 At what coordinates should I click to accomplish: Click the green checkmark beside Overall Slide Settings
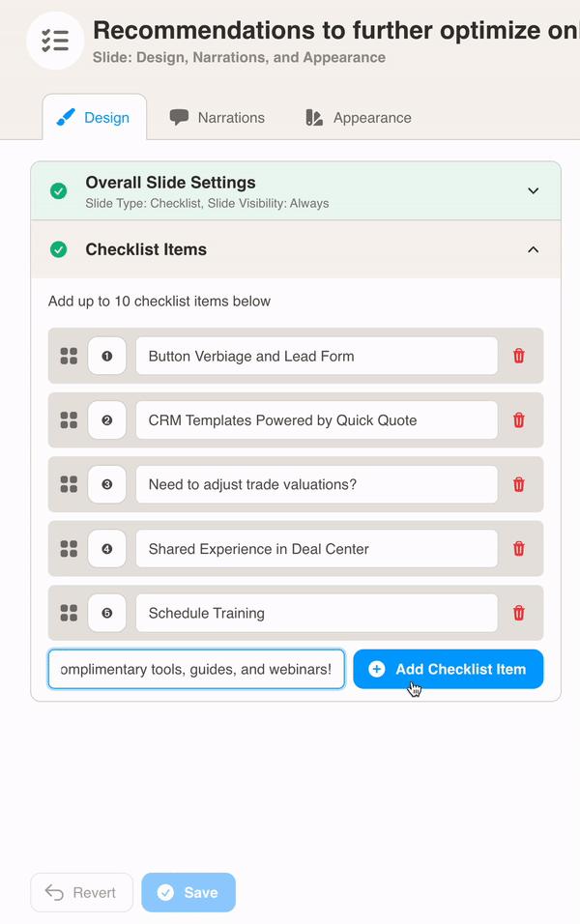pos(58,190)
